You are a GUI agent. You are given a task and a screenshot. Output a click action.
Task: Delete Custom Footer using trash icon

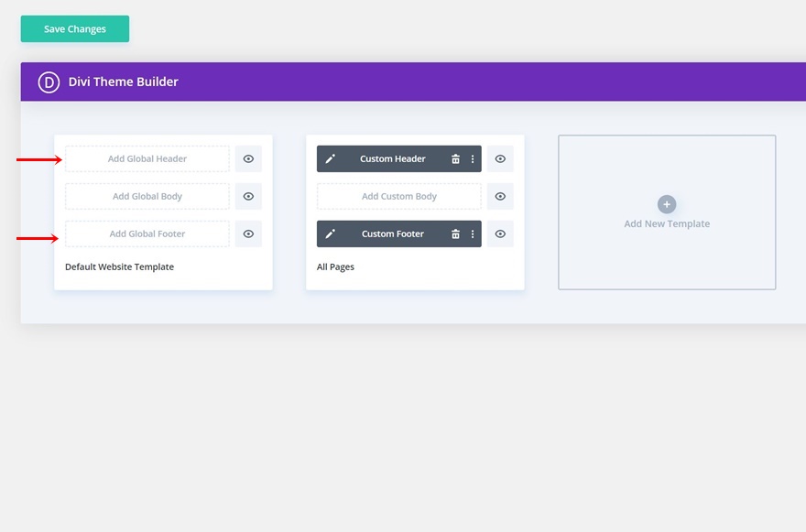(x=455, y=233)
